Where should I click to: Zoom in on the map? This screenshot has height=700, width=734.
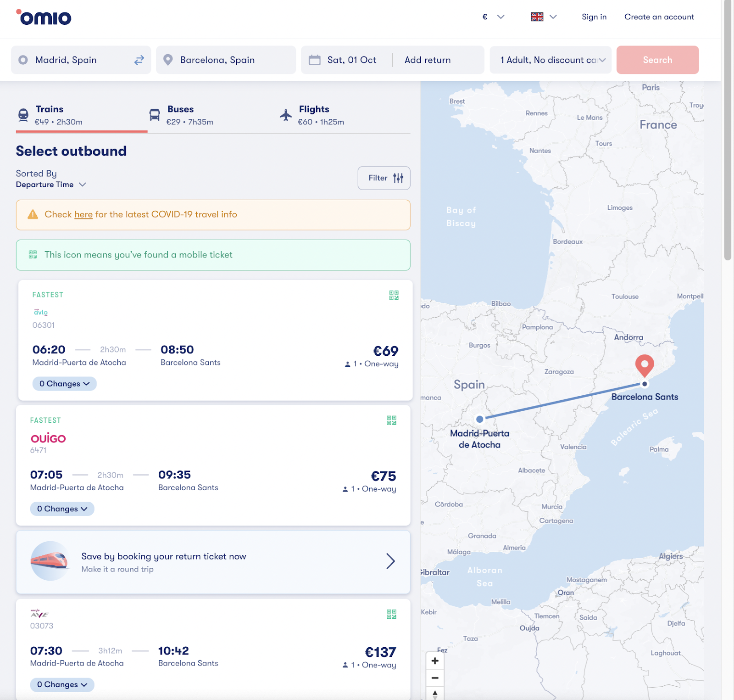(x=435, y=661)
